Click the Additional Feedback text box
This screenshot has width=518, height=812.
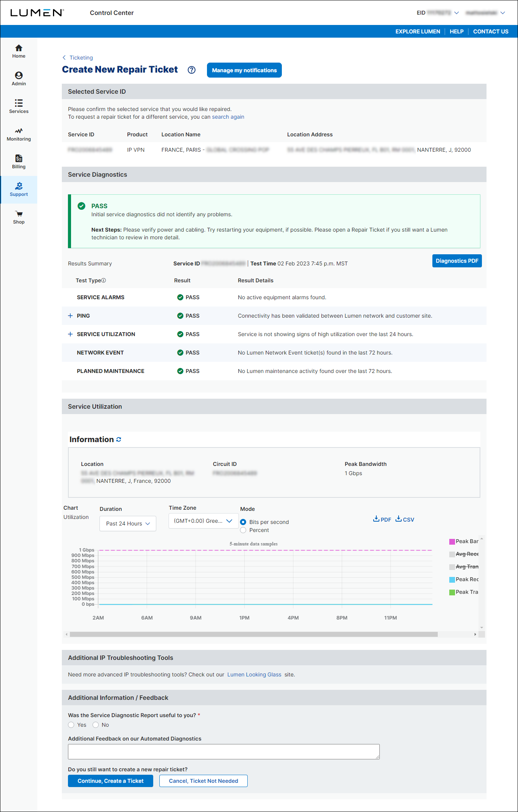(224, 752)
